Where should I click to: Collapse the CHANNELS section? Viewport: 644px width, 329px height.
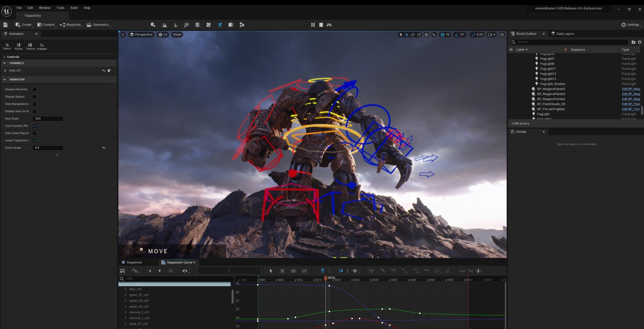point(4,63)
